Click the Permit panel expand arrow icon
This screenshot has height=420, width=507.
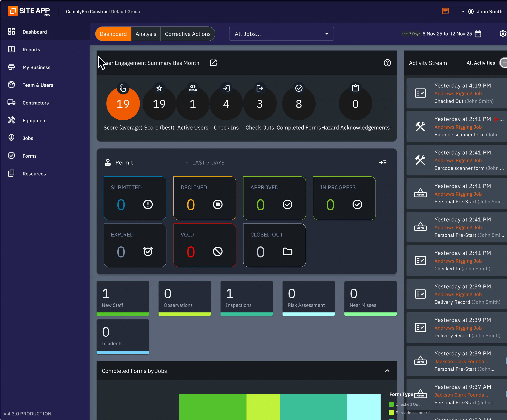coord(383,162)
